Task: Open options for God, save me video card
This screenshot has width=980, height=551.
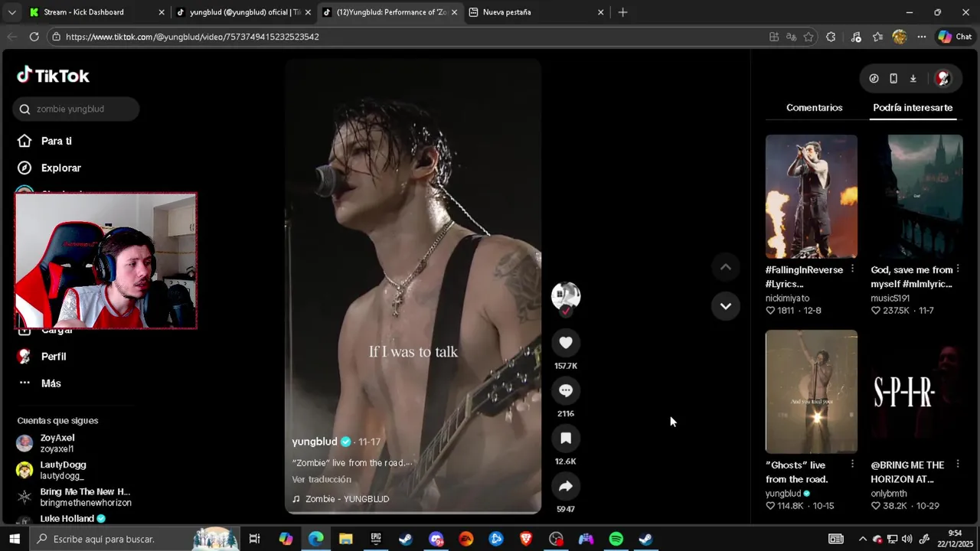Action: point(958,269)
